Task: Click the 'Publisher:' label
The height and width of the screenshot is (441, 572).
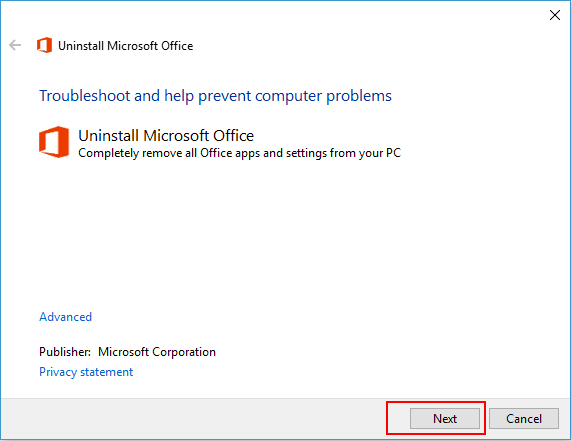Action: pos(65,352)
